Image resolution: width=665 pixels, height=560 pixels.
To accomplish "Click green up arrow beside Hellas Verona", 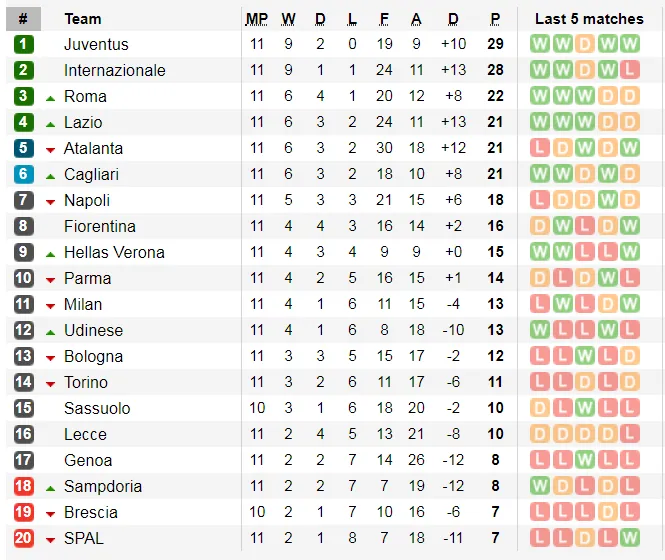I will (x=50, y=253).
